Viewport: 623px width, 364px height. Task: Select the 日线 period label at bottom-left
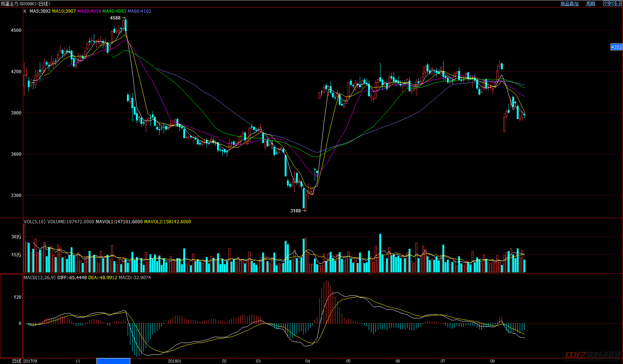[17, 361]
